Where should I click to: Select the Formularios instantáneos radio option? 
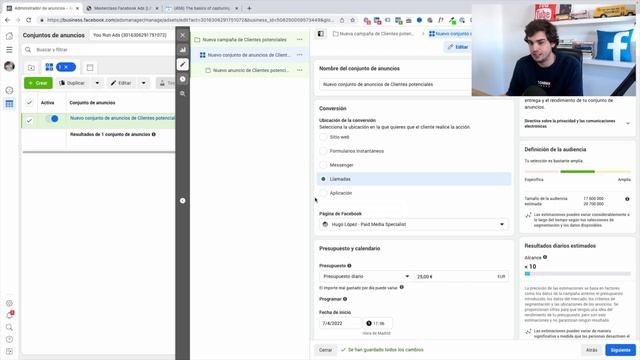point(323,151)
